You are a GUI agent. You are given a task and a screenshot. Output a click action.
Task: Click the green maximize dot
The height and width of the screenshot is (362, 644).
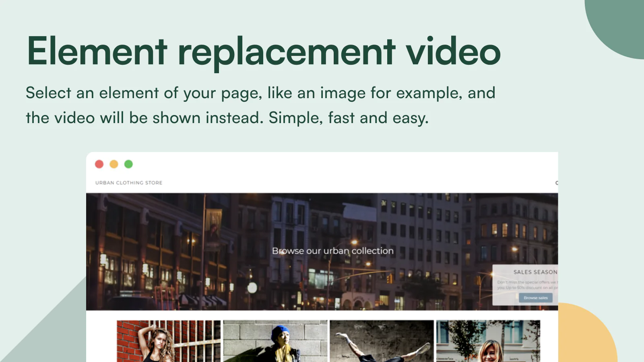pyautogui.click(x=128, y=164)
